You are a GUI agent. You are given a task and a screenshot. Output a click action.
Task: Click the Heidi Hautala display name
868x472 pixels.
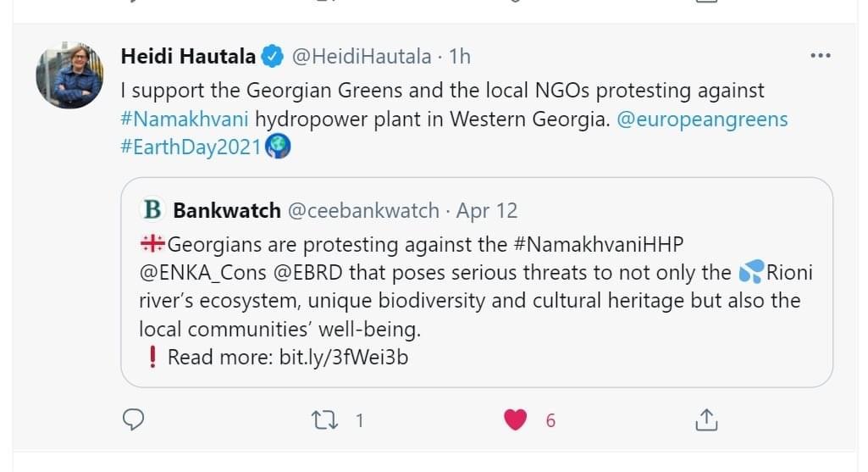click(x=188, y=57)
